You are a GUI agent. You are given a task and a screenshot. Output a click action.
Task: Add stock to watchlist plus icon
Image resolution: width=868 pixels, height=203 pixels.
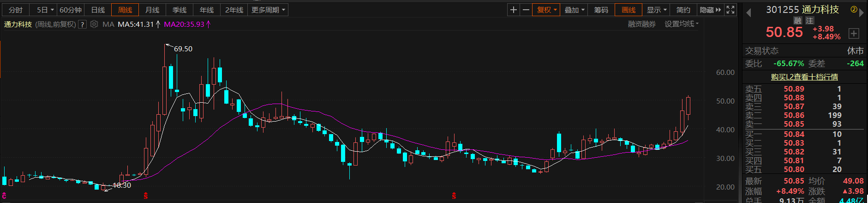coord(854,33)
